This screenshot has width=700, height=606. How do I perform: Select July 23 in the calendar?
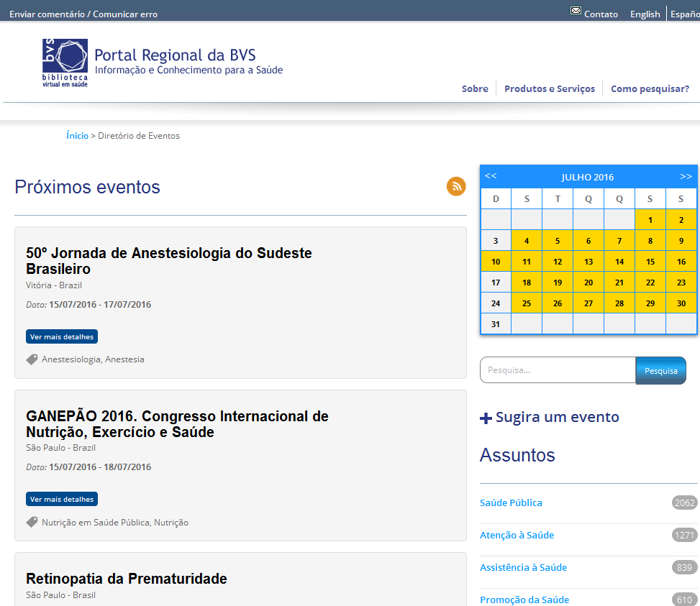tap(681, 283)
